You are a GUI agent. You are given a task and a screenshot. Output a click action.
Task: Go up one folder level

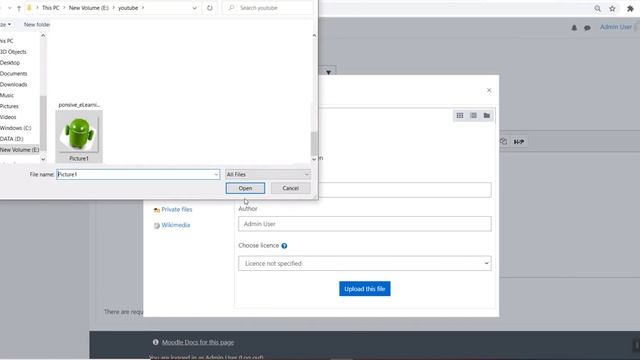click(19, 8)
